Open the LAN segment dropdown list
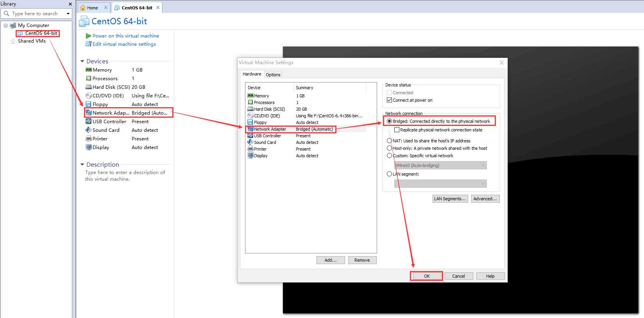 click(440, 184)
